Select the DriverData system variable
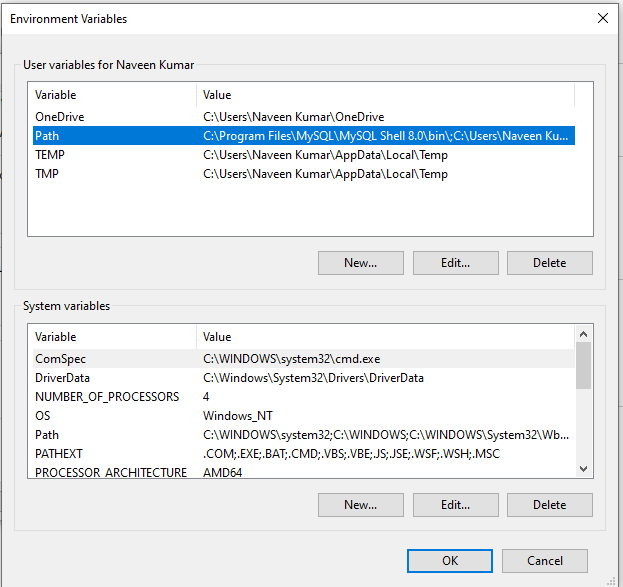The image size is (623, 587). click(x=304, y=378)
